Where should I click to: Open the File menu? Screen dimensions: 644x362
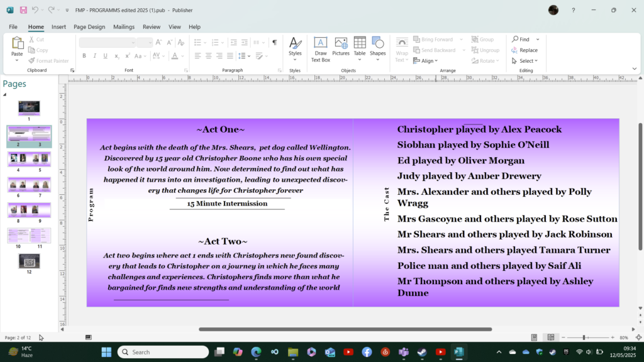(13, 26)
